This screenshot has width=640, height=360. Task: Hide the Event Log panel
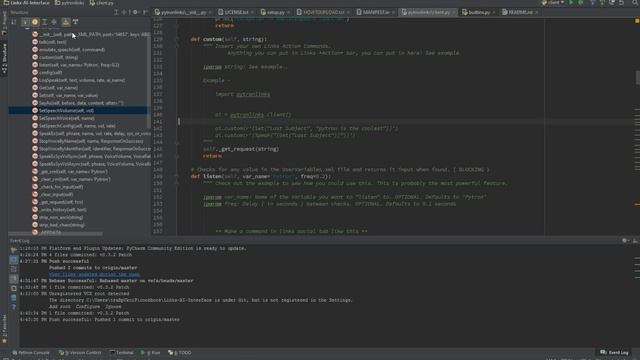tap(635, 241)
